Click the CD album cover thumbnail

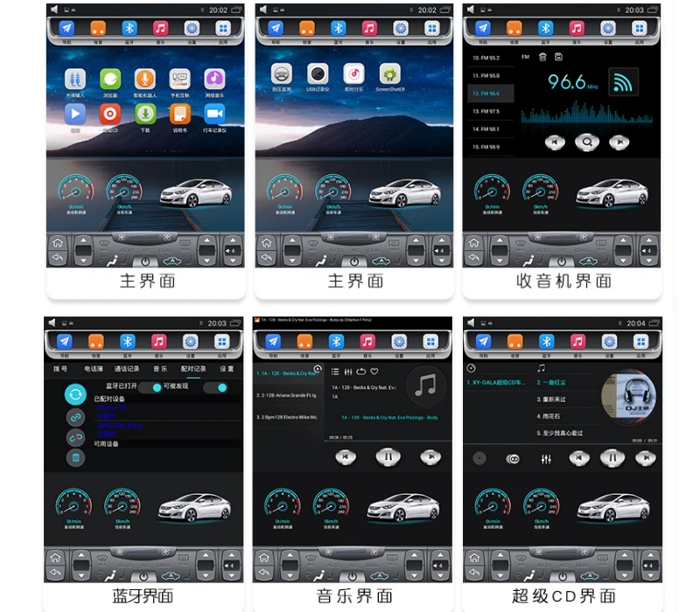click(629, 397)
